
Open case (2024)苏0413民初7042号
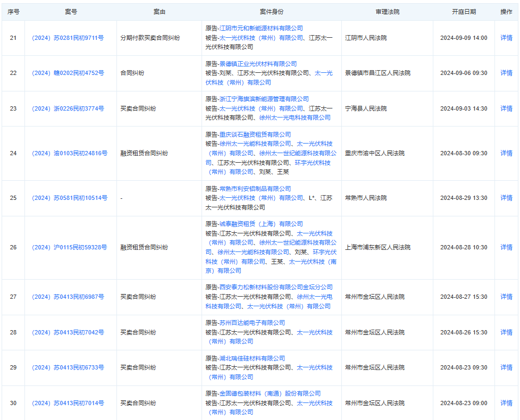[68, 332]
